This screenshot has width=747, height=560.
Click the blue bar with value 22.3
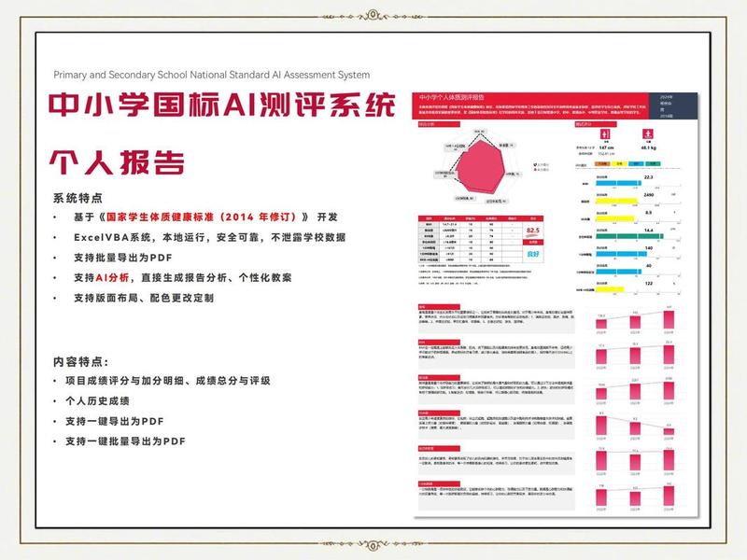(618, 183)
